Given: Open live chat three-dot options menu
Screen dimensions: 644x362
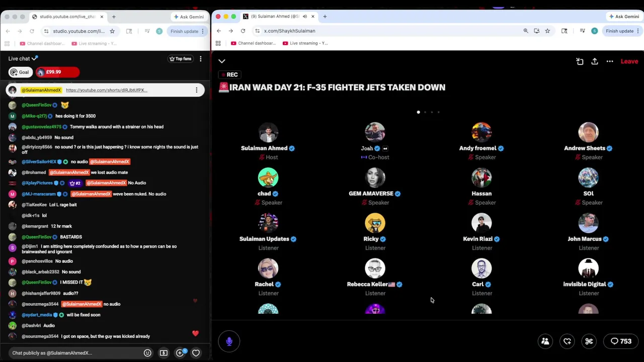Looking at the screenshot, I should (x=200, y=59).
